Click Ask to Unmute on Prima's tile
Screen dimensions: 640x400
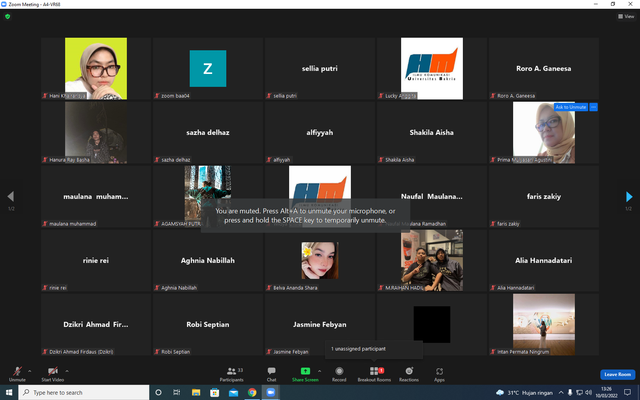pyautogui.click(x=571, y=107)
